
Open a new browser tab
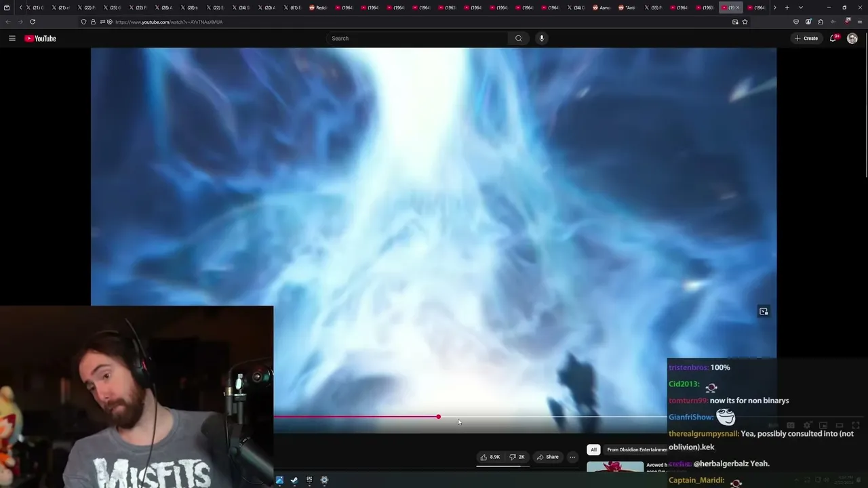tap(787, 7)
